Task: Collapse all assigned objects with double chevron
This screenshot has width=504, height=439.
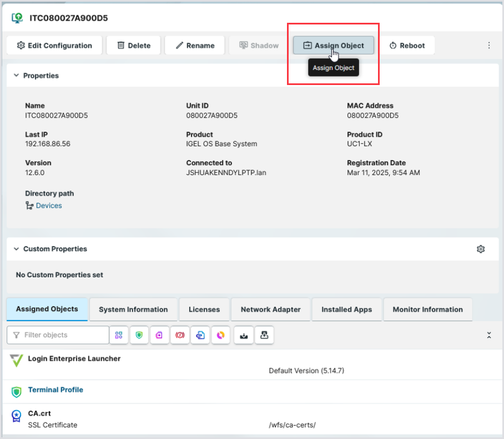Action: tap(489, 335)
